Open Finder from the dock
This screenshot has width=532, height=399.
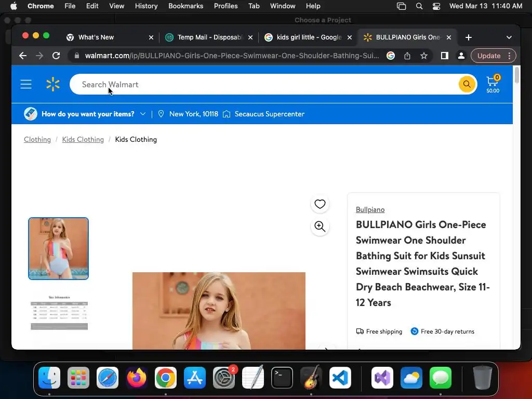pos(49,378)
